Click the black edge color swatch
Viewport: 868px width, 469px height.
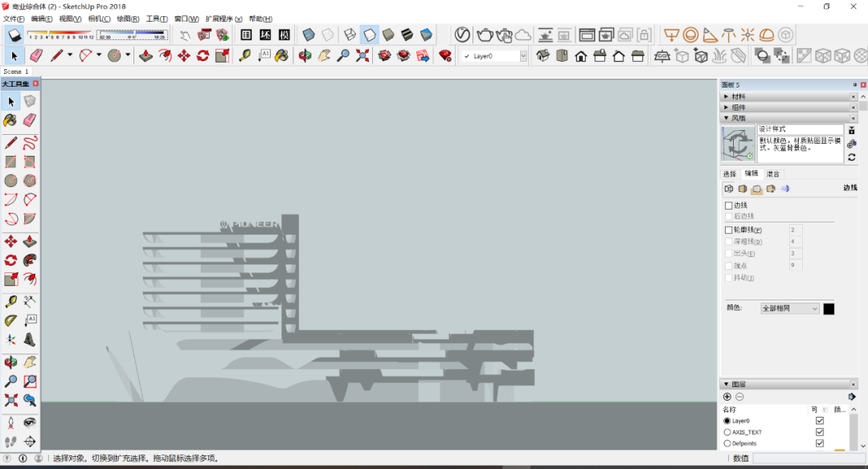pyautogui.click(x=829, y=308)
